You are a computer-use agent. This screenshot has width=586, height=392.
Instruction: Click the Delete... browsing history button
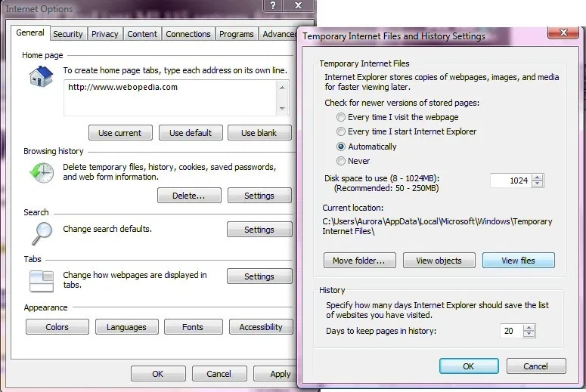[x=189, y=196]
